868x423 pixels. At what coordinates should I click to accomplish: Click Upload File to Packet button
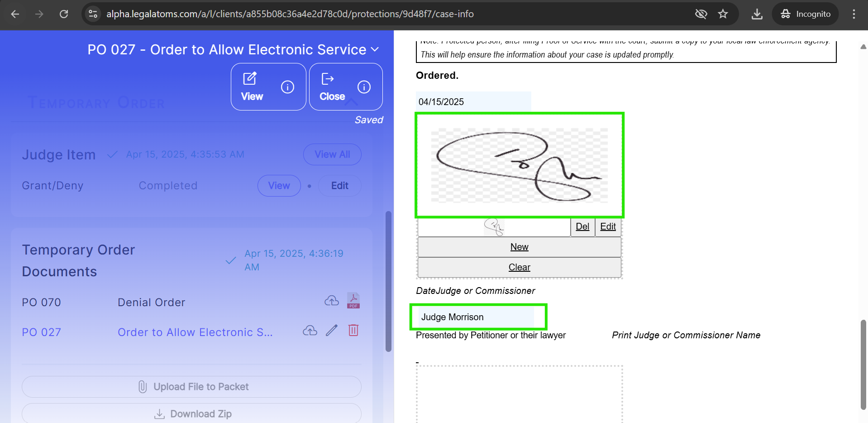pos(191,387)
